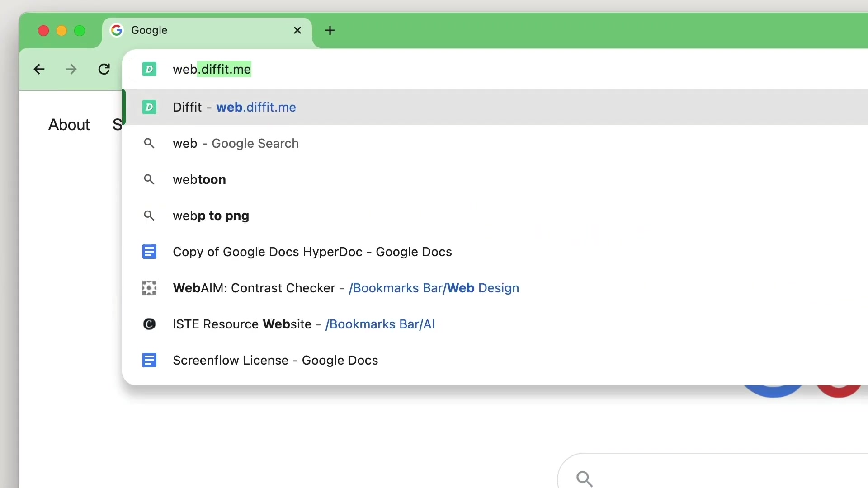
Task: Click the Google favicon on the tab
Action: [117, 30]
